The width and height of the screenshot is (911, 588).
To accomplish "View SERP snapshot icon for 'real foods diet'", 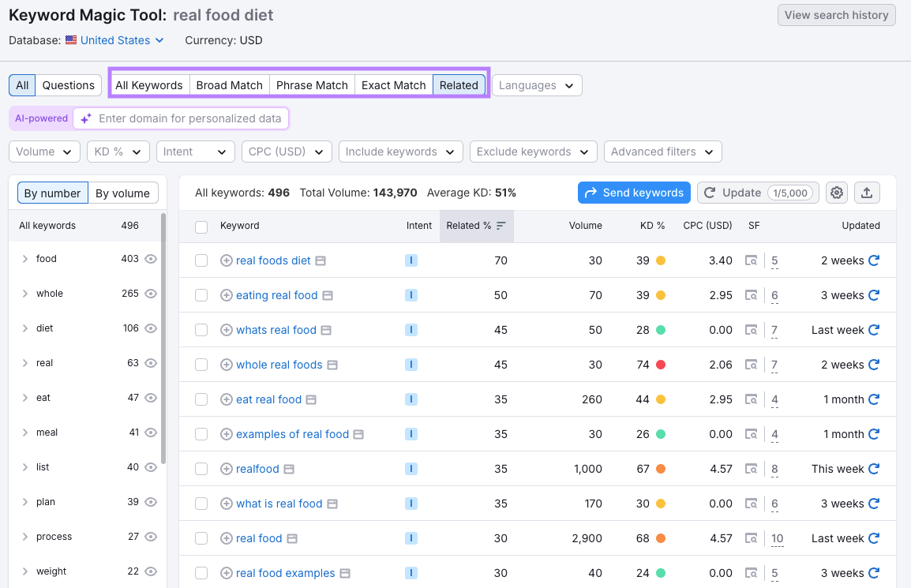I will (x=751, y=260).
